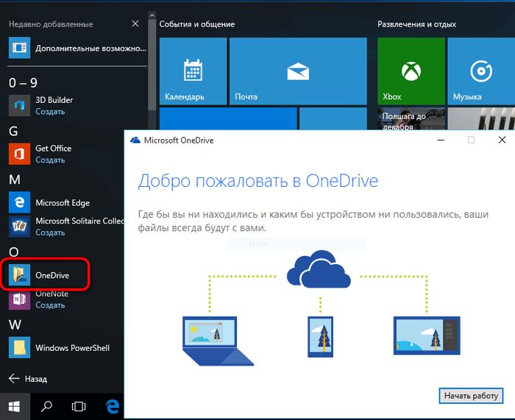Open taskbar search magnifier
Image resolution: width=515 pixels, height=420 pixels.
46,406
